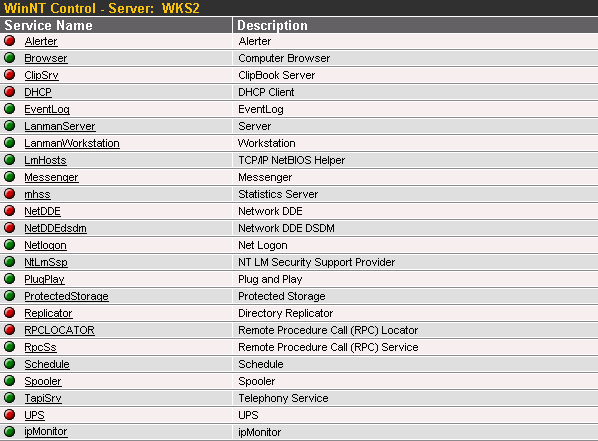Click the red status icon beside Alerter
This screenshot has height=441, width=598.
[10, 40]
